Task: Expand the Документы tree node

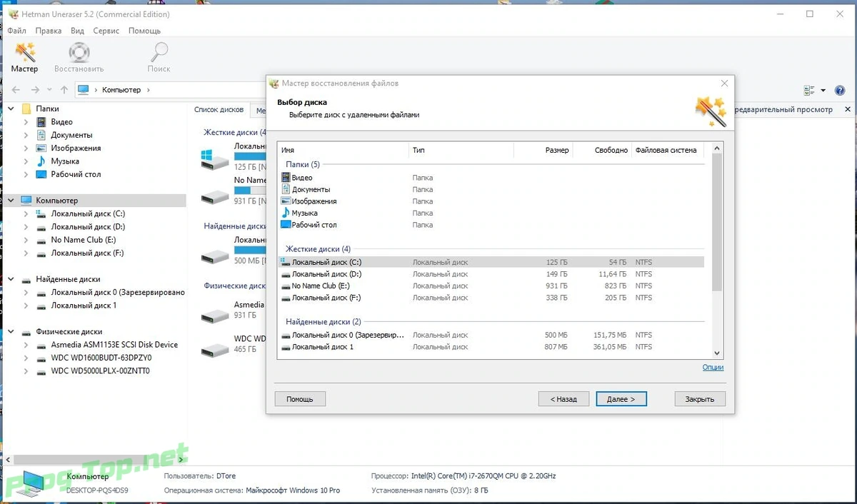Action: [x=26, y=135]
